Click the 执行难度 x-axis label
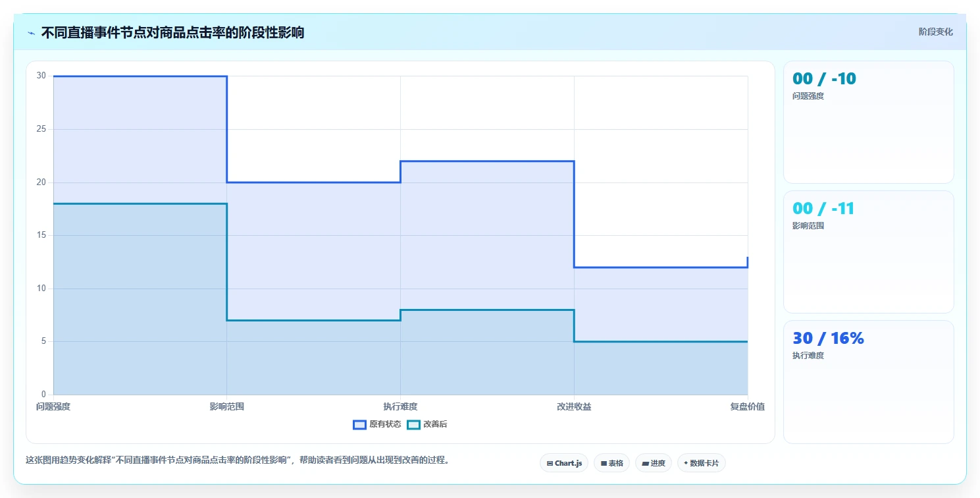The image size is (980, 498). (400, 406)
